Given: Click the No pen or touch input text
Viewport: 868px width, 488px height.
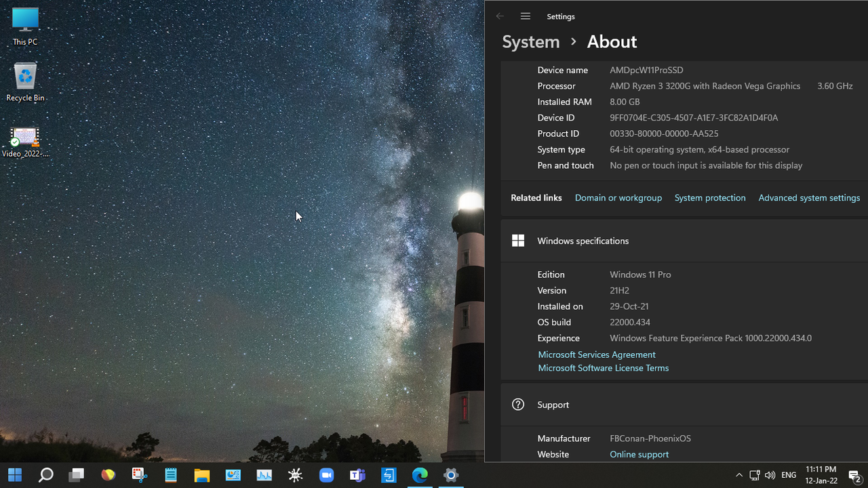Looking at the screenshot, I should tap(706, 165).
